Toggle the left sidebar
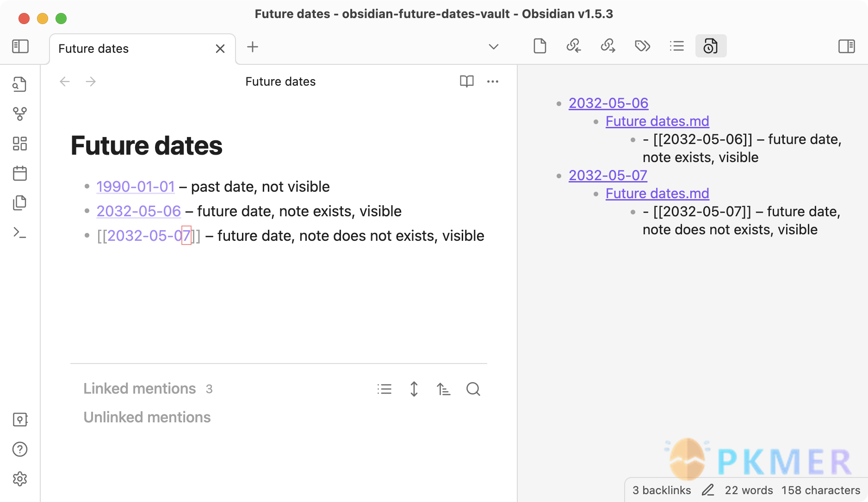This screenshot has height=502, width=868. pos(20,46)
